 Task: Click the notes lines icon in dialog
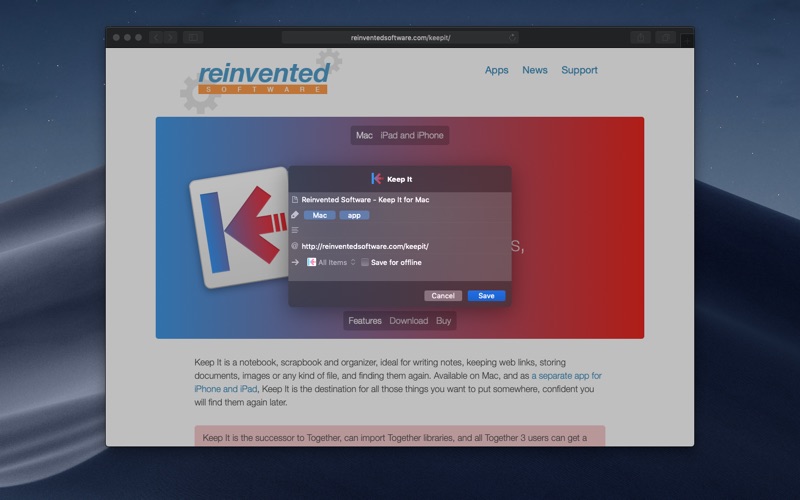(295, 230)
